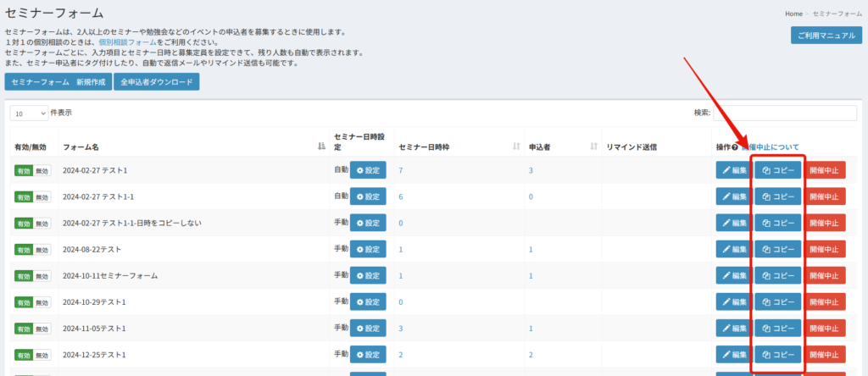The image size is (868, 376).
Task: Copy the 2024-10-29テスト1 form
Action: pos(777,302)
